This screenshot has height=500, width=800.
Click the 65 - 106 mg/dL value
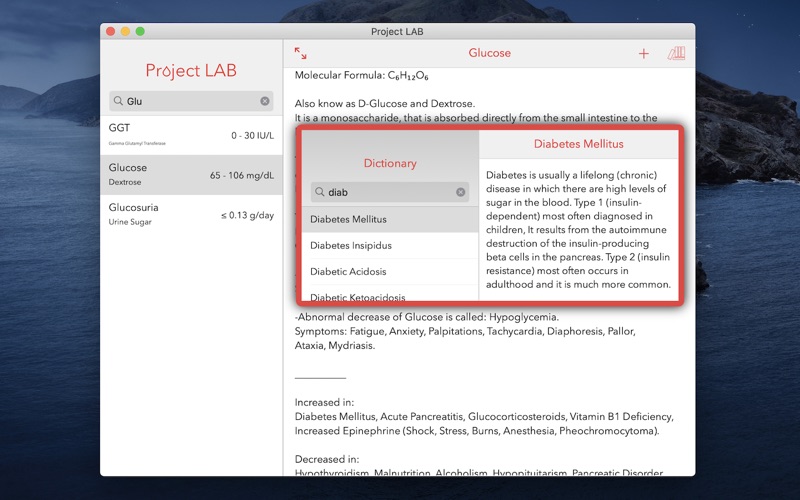click(242, 176)
